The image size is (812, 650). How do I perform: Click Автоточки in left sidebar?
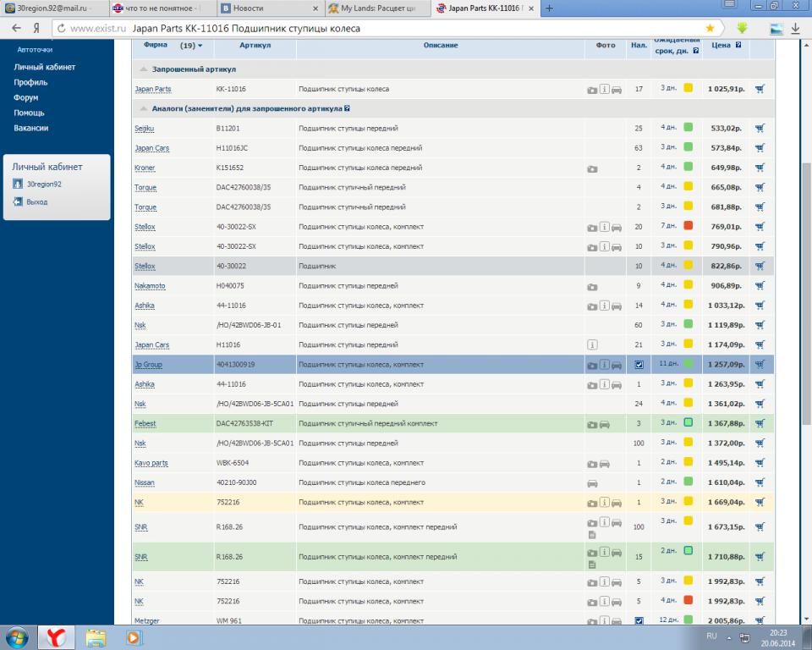point(35,50)
